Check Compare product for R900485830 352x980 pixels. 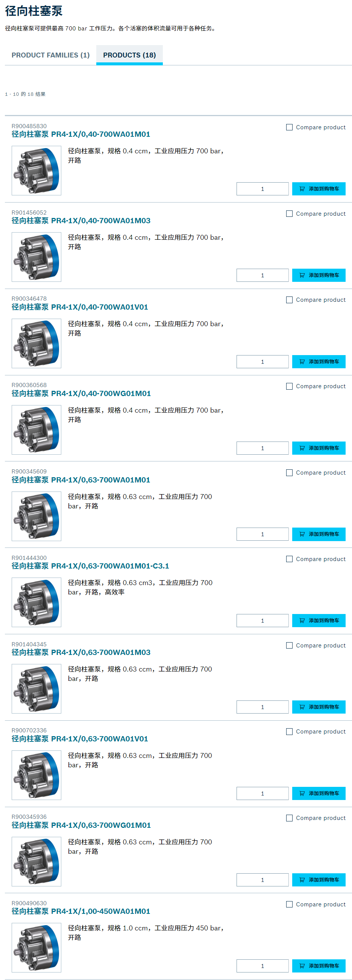tap(289, 127)
